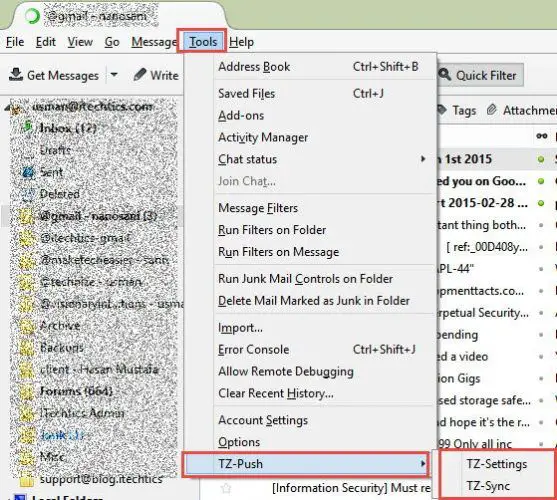557x500 pixels.
Task: Open the Help menu
Action: 241,42
